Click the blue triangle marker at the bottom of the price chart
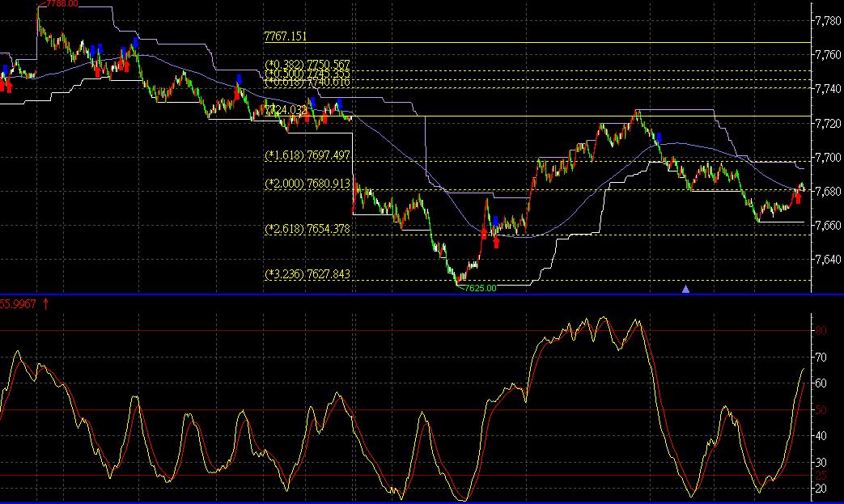844x504 pixels. [x=685, y=290]
